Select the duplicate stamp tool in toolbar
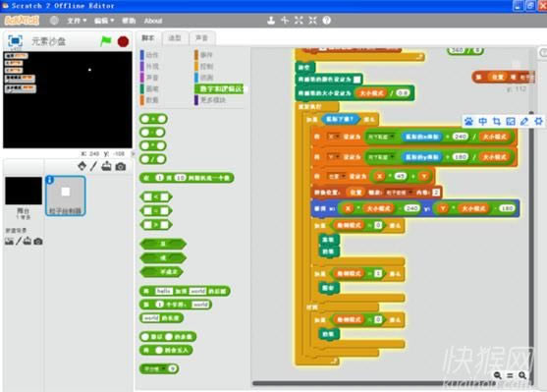Viewport: 547px width, 392px height. pos(271,21)
